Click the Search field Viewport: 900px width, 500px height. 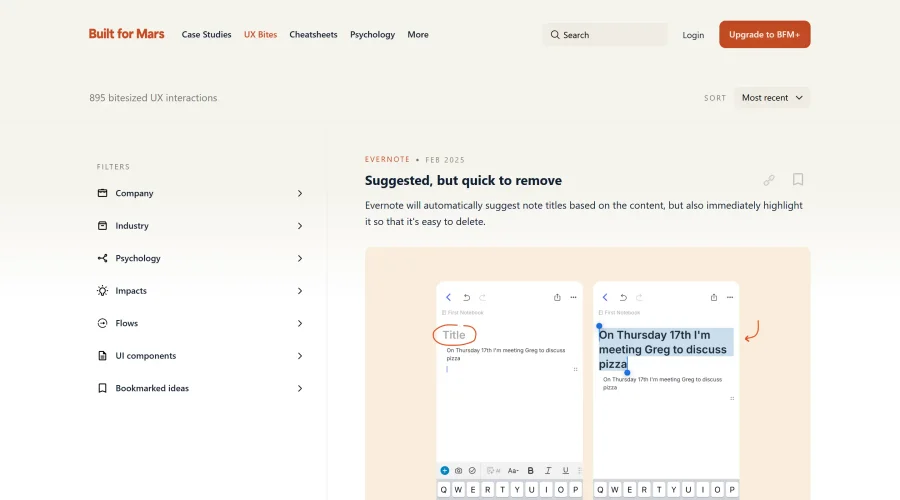coord(605,34)
